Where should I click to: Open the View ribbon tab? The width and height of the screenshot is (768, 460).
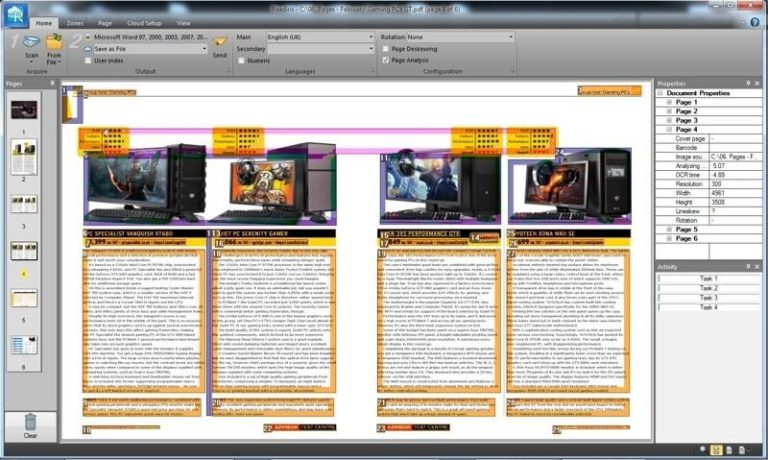point(184,23)
